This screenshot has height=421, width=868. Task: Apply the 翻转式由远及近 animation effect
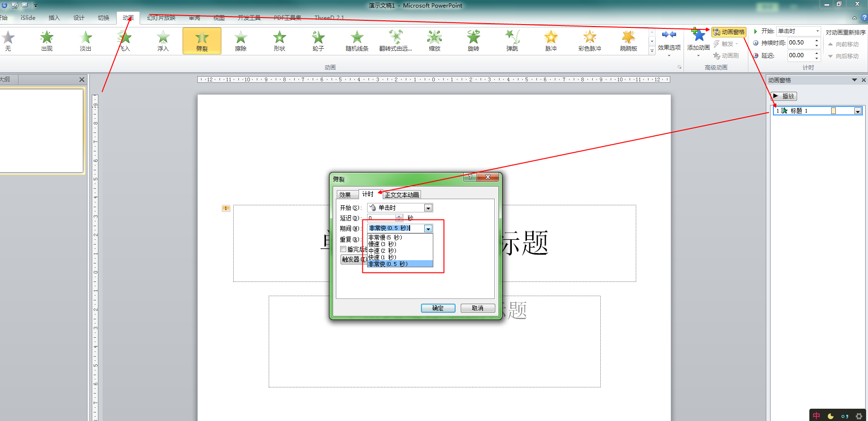(x=396, y=41)
